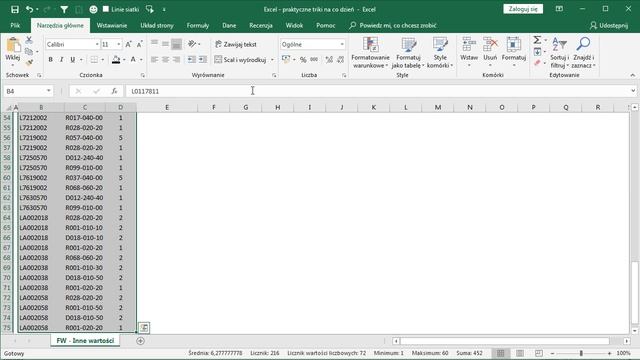Screen dimensions: 640x360
Task: Align text to the bottom of the cell
Action: pyautogui.click(x=176, y=44)
